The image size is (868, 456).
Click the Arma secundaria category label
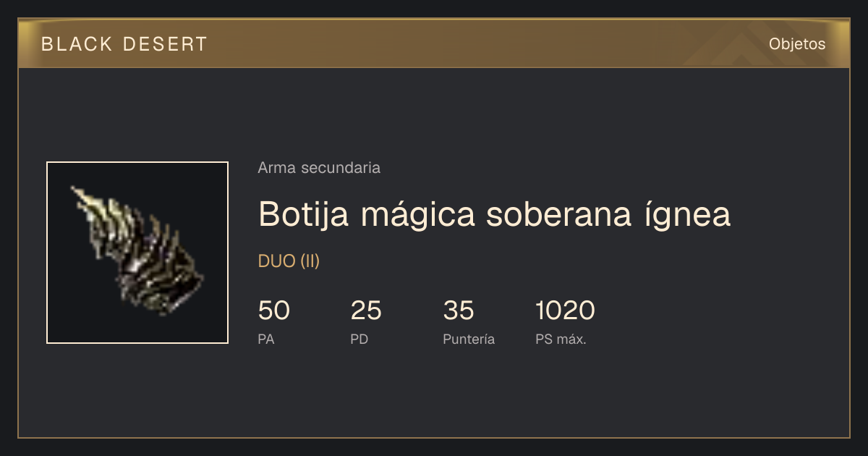pos(319,168)
